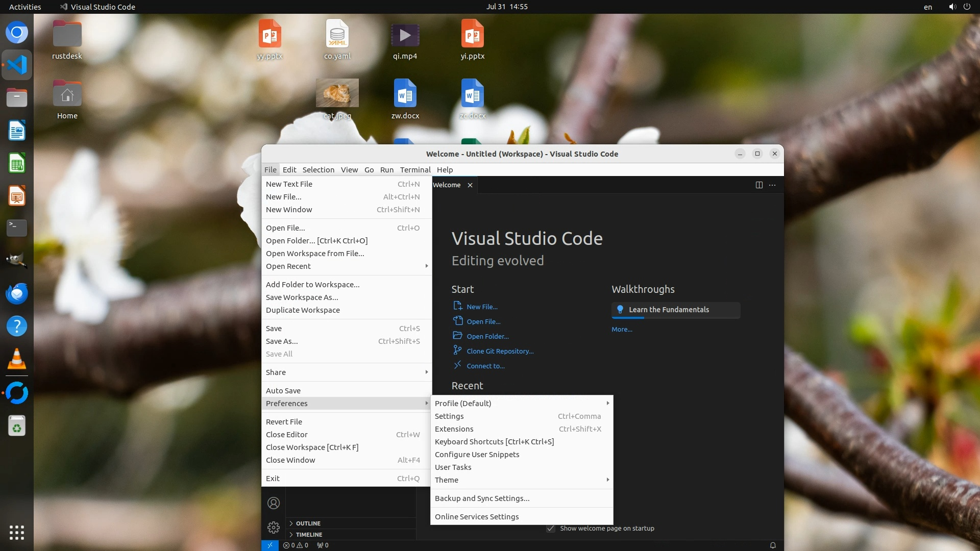Expand the OUTLINE section
Viewport: 980px width, 551px height.
[x=308, y=523]
